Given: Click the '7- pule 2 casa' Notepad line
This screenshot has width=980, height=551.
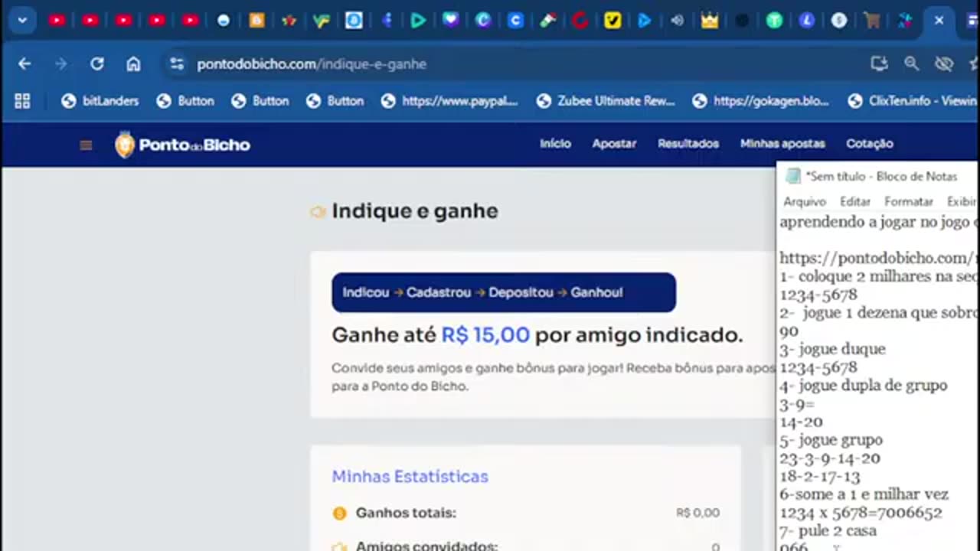Looking at the screenshot, I should [828, 531].
